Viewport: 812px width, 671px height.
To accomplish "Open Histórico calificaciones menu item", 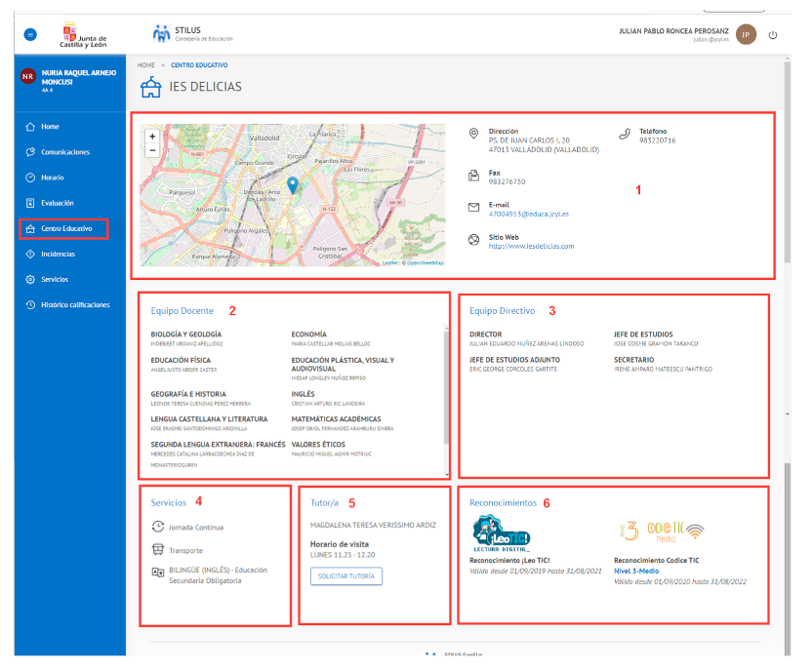I will 74,304.
